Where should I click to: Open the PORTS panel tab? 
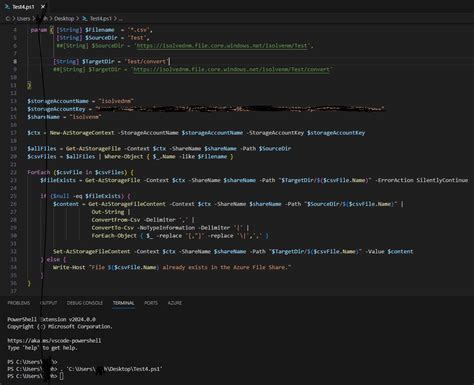pyautogui.click(x=151, y=303)
